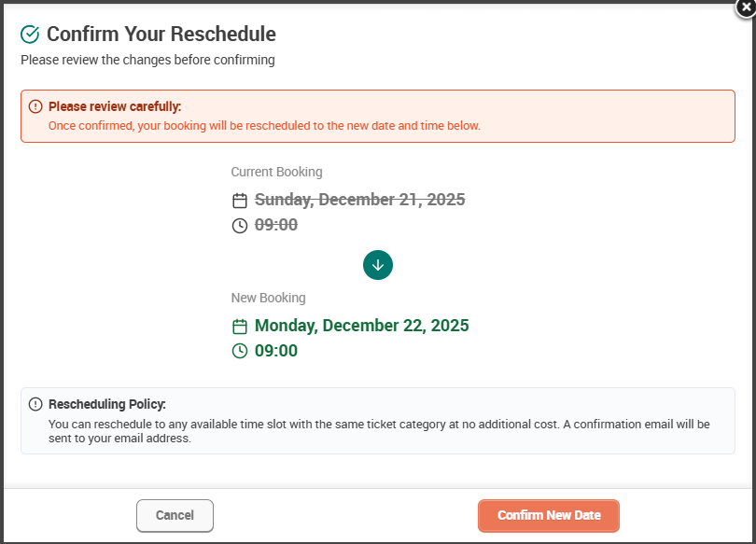Click the orange warning message text
Viewport: 756px width, 544px height.
click(x=264, y=126)
